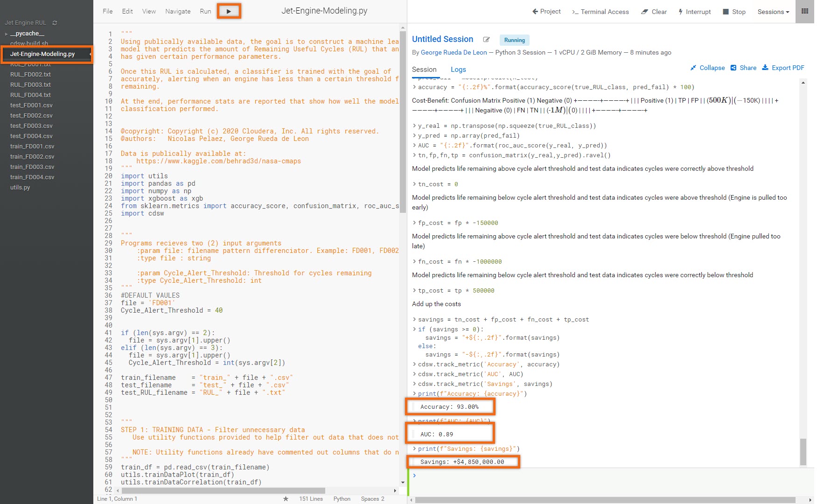Click Python language in status bar
Viewport: 817px width, 504px height.
pyautogui.click(x=342, y=499)
